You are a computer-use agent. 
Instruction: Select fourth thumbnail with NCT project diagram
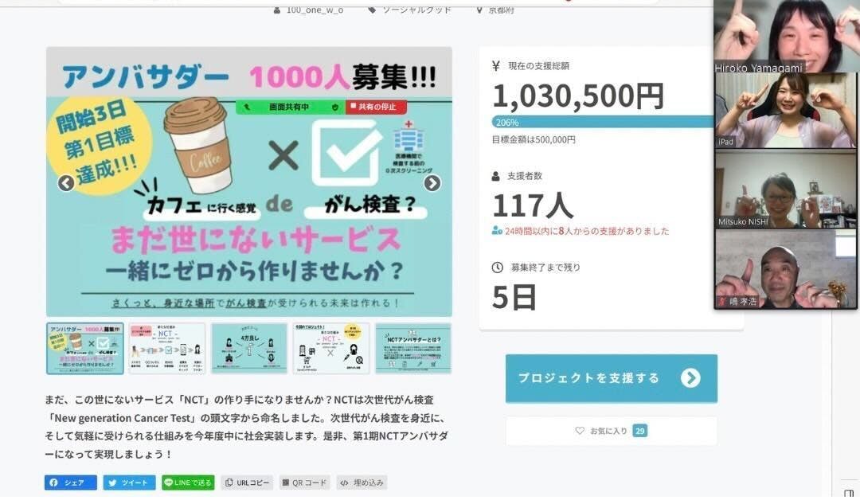(331, 349)
